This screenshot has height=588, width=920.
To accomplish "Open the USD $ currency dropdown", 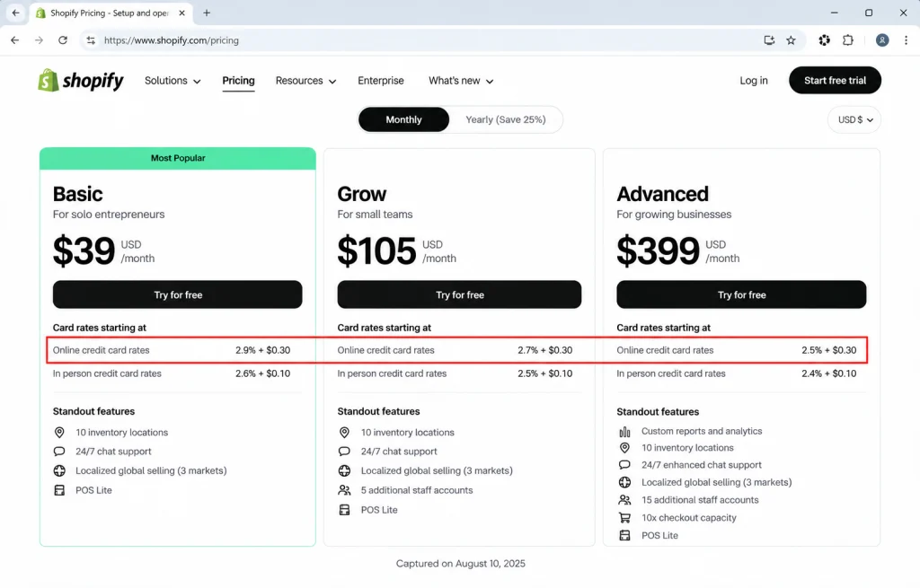I will (x=855, y=119).
